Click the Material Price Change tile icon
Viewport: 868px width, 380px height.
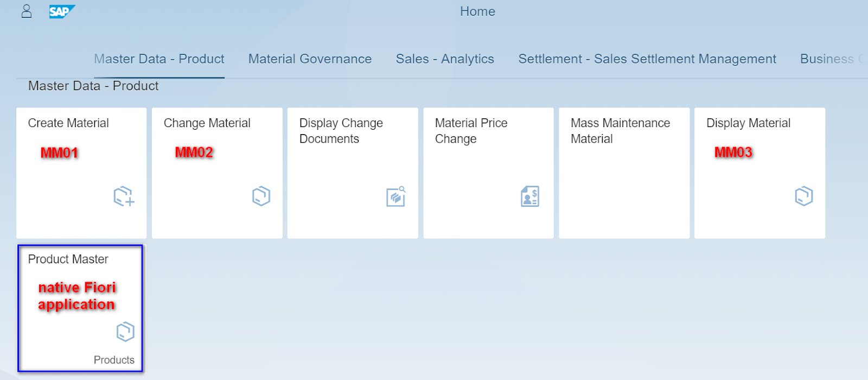(x=530, y=196)
